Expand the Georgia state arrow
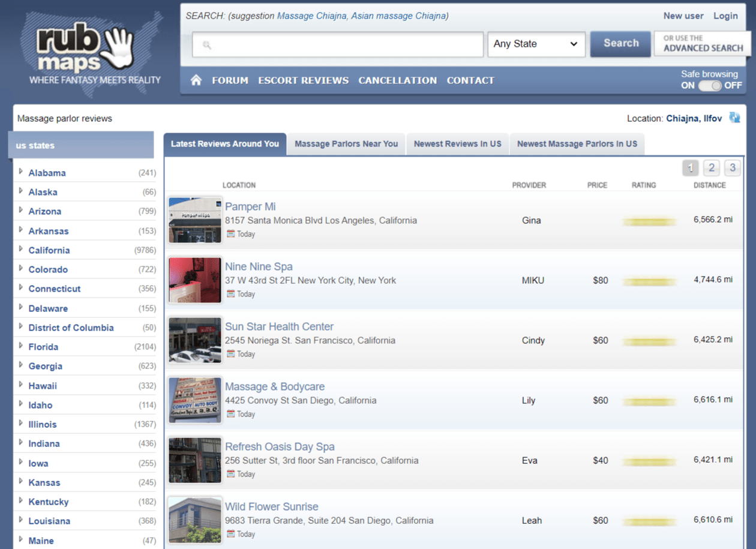756x549 pixels. click(x=21, y=365)
